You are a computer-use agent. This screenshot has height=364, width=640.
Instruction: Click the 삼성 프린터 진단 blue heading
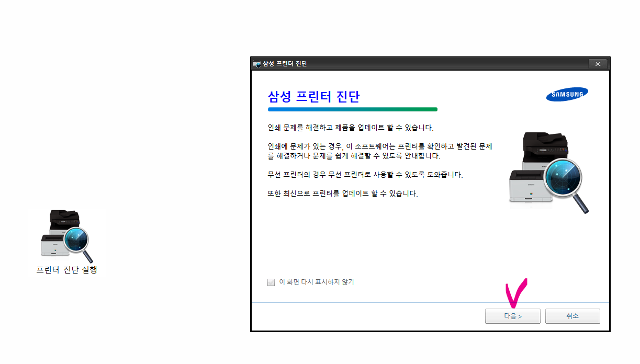click(314, 97)
